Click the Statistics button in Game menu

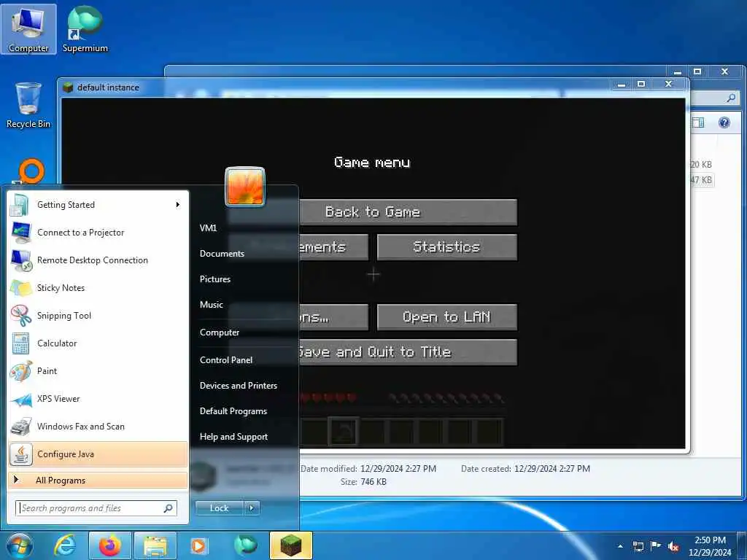[x=447, y=247]
